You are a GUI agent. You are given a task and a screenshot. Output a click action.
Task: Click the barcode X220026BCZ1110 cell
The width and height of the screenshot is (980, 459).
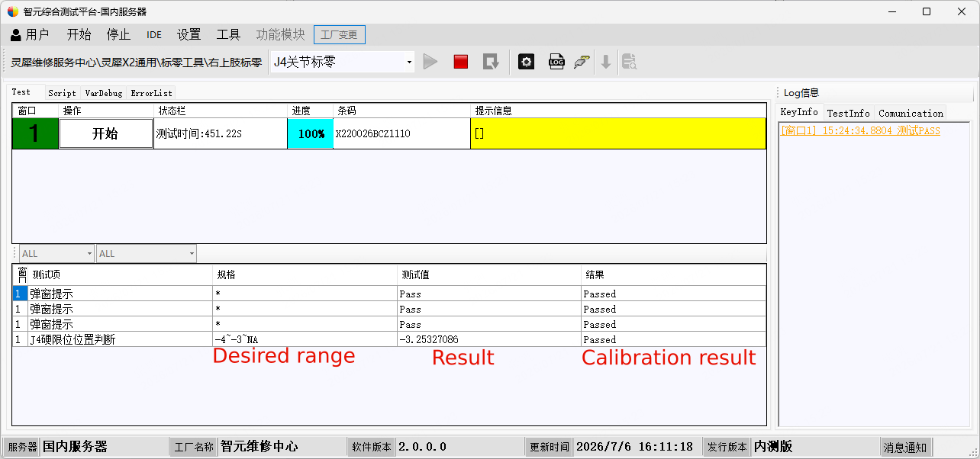click(402, 133)
